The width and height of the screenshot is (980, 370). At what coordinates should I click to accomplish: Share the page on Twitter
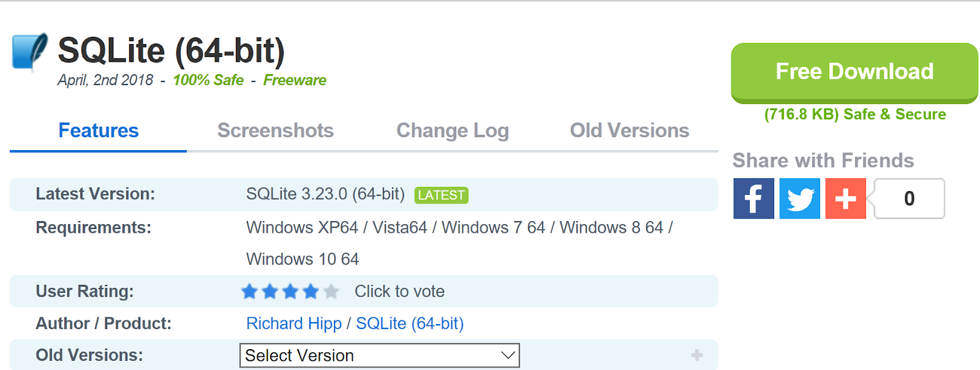(x=799, y=198)
